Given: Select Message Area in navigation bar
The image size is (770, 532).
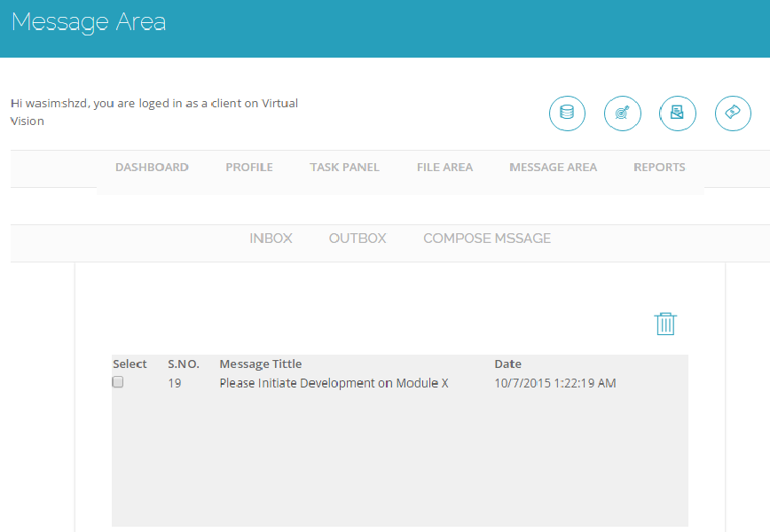Looking at the screenshot, I should click(553, 167).
